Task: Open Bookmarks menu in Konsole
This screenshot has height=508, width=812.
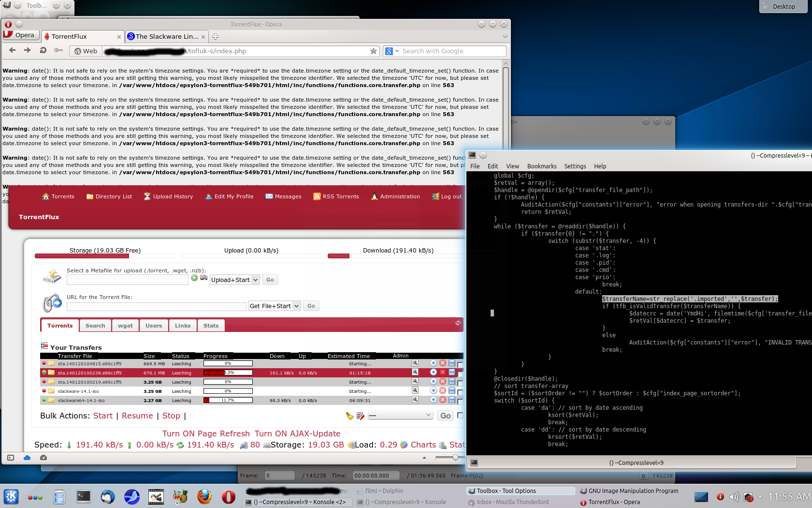Action: click(x=542, y=166)
